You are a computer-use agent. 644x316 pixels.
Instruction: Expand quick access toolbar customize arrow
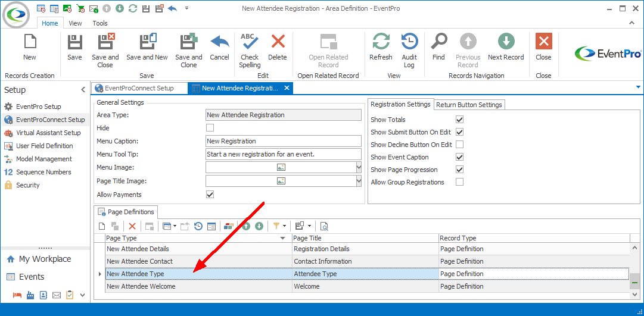(187, 8)
